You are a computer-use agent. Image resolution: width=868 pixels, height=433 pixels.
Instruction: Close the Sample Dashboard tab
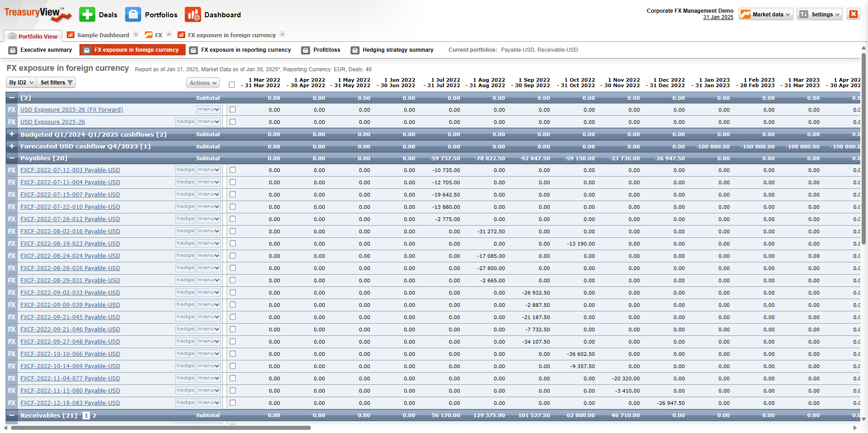point(136,34)
